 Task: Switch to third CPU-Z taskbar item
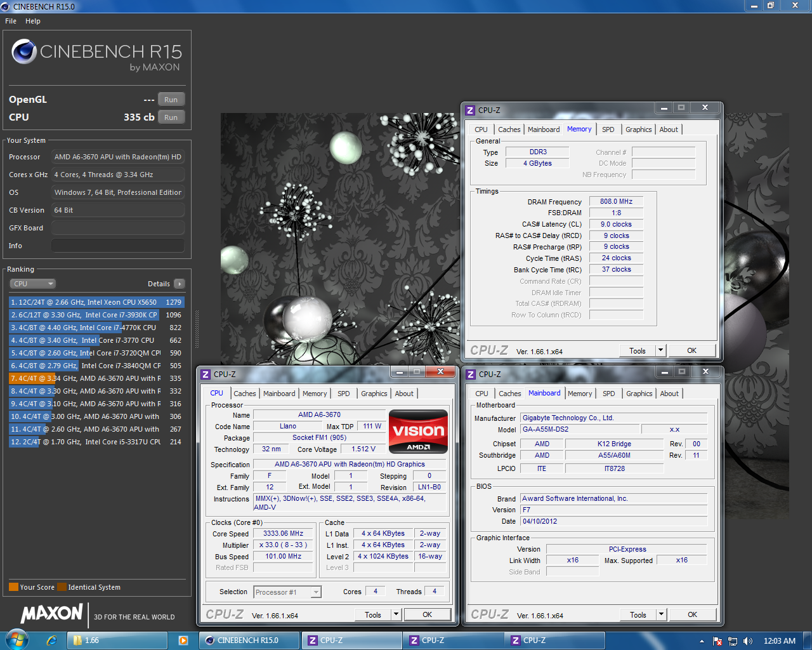coord(554,640)
